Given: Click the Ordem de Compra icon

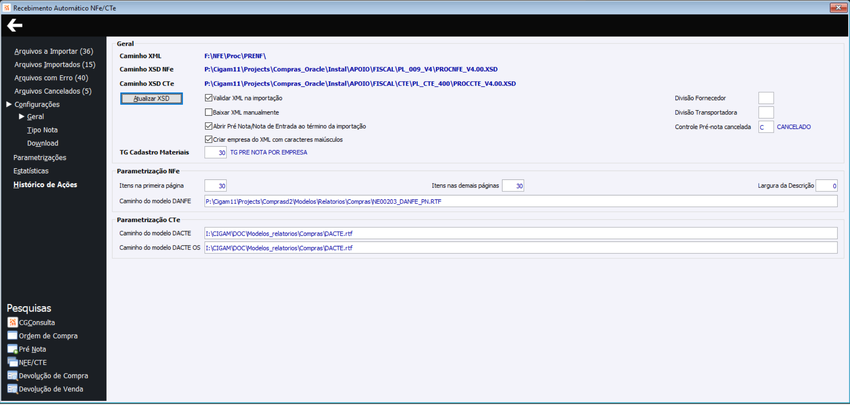Looking at the screenshot, I should coord(12,336).
